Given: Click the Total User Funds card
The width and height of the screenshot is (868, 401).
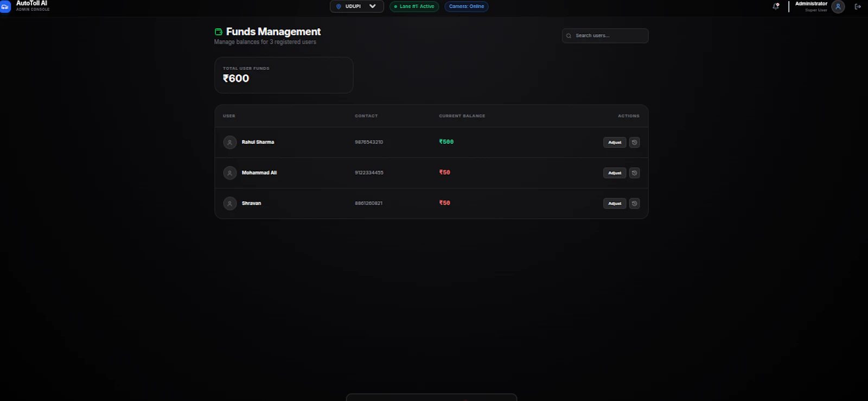Looking at the screenshot, I should click(x=284, y=75).
